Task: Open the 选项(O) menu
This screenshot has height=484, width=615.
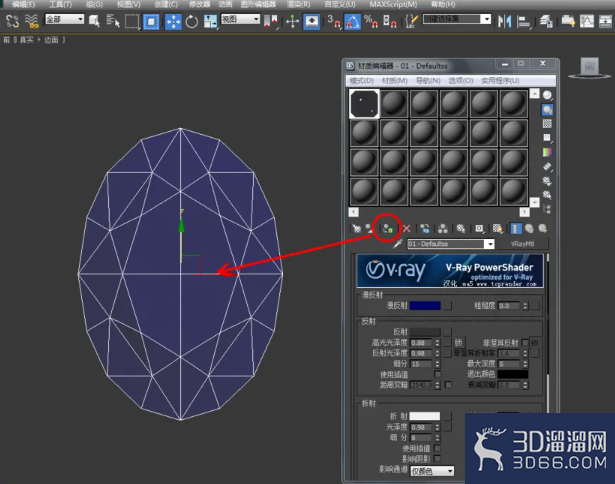Action: click(461, 81)
